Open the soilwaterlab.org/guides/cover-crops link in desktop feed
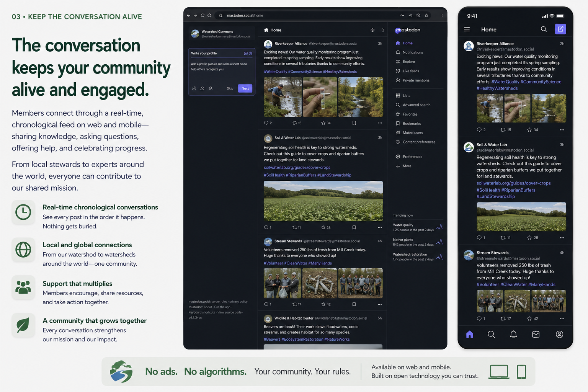The width and height of the screenshot is (588, 392). (297, 167)
